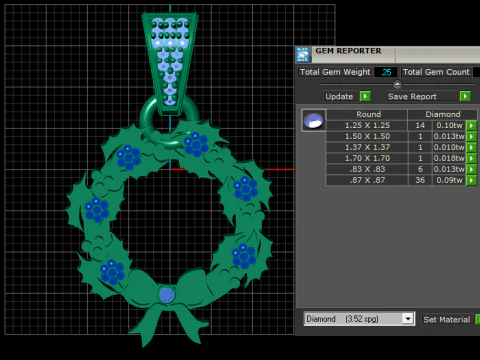Click green arrow for 1.25 X 1.25 row
This screenshot has width=480, height=360.
[x=471, y=126]
